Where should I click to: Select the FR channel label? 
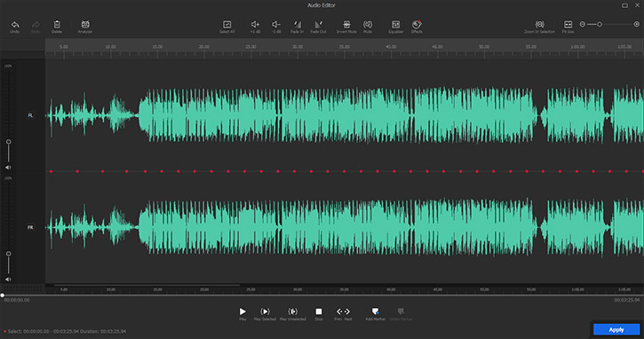point(30,227)
